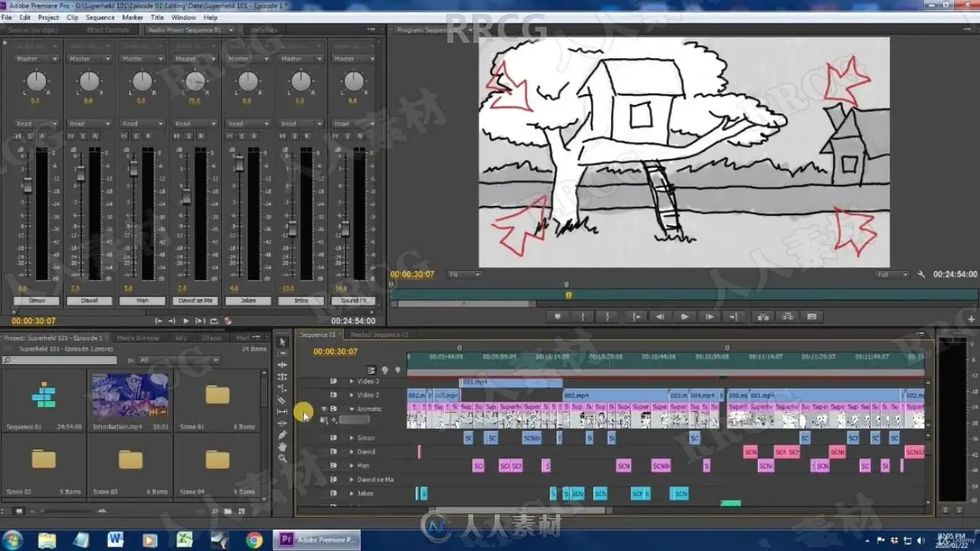980x551 pixels.
Task: Play audio in the Audio Mixer transport
Action: [185, 321]
